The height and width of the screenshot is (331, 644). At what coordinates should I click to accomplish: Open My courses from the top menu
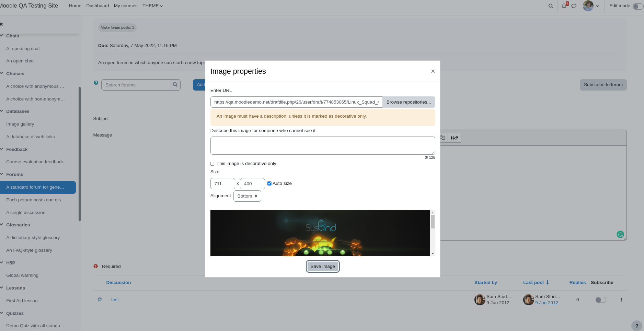tap(126, 6)
